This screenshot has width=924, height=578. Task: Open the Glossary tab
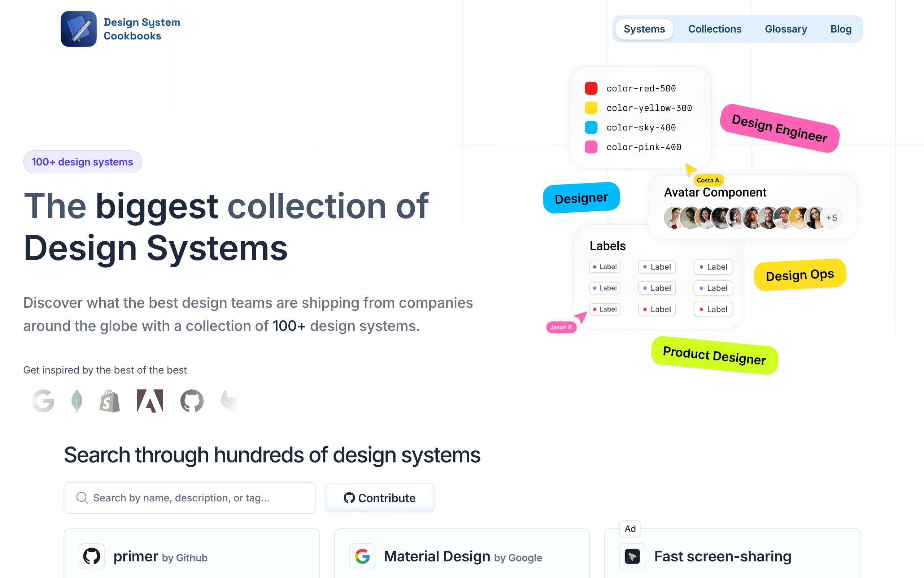tap(786, 29)
